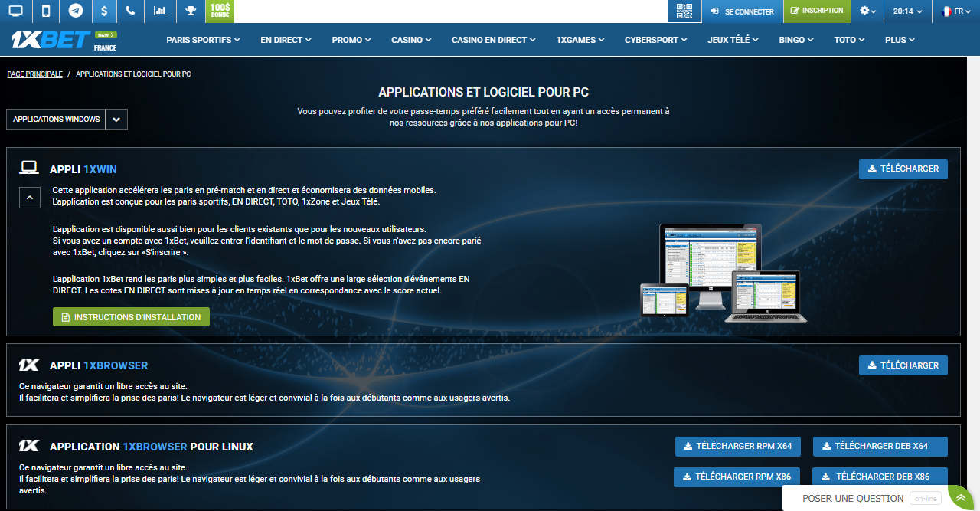Click the 100$ bonus badge
The height and width of the screenshot is (511, 980).
pyautogui.click(x=220, y=11)
